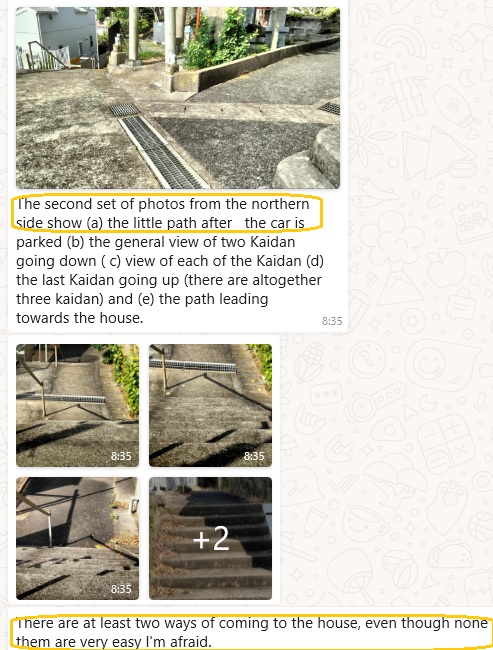
Task: Click the smiley face doodle in chat wallpaper
Action: click(x=431, y=364)
